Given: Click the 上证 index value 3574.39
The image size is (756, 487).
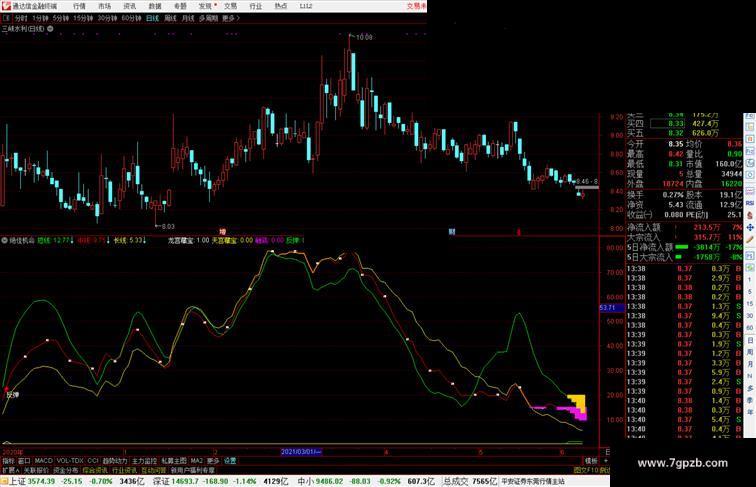Looking at the screenshot, I should pyautogui.click(x=43, y=481).
